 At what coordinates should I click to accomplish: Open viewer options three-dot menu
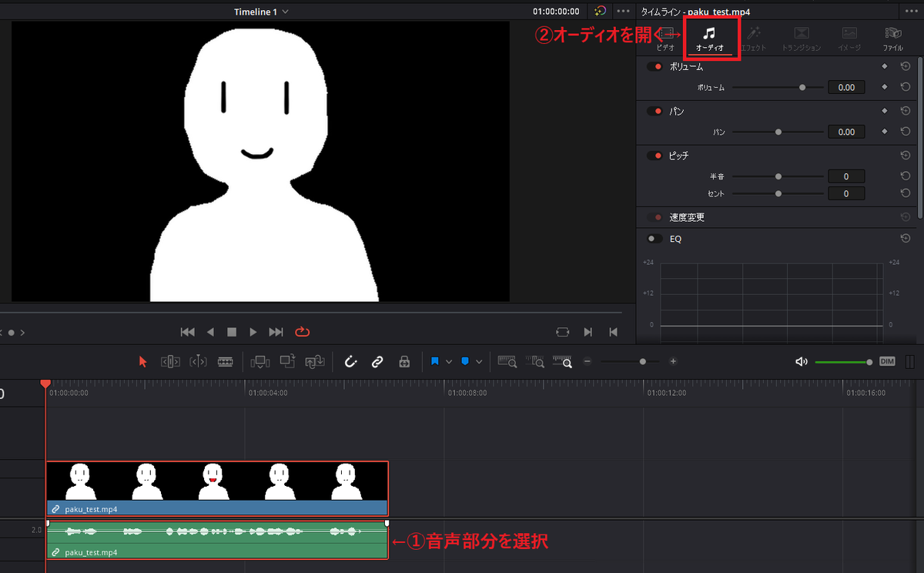[623, 12]
